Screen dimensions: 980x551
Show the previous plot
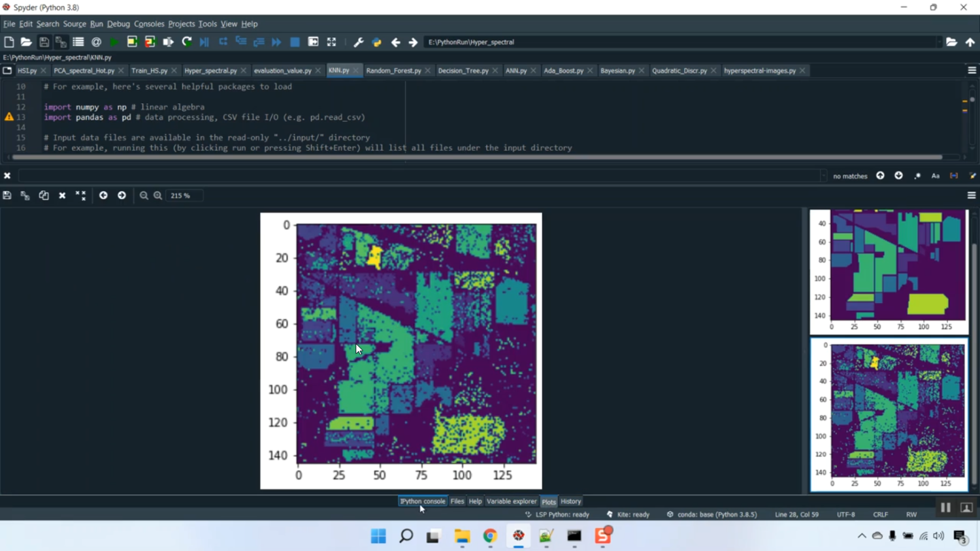tap(103, 195)
